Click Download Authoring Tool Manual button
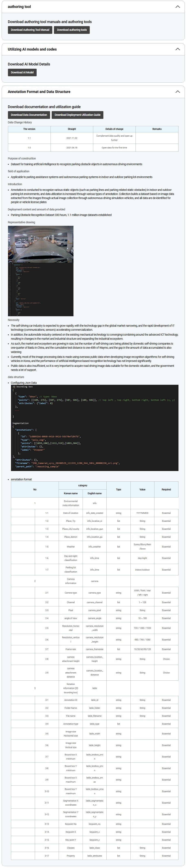 pos(30,30)
